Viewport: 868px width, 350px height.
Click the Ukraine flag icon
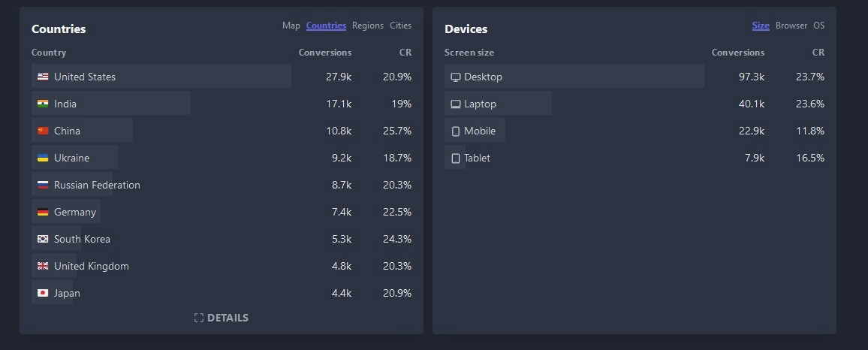pos(43,158)
